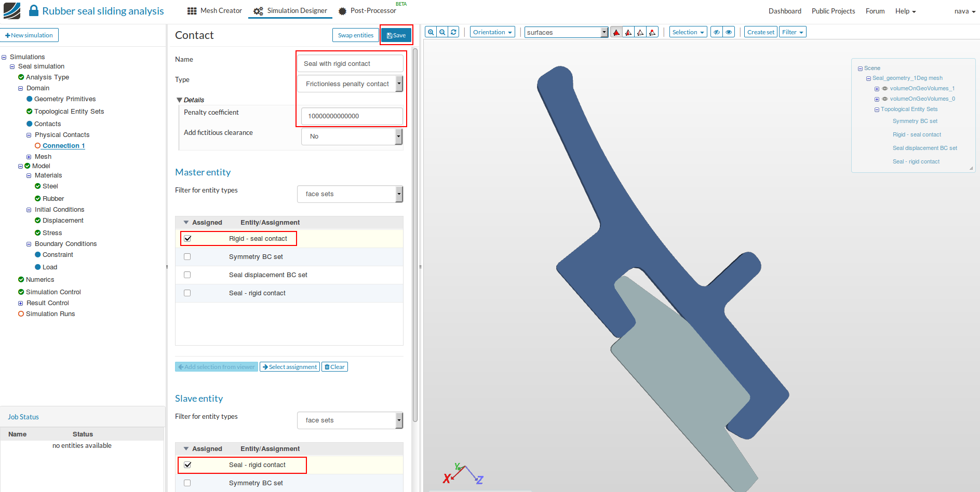Screen dimensions: 980x492
Task: Click Select assignment under Master entity
Action: 290,367
